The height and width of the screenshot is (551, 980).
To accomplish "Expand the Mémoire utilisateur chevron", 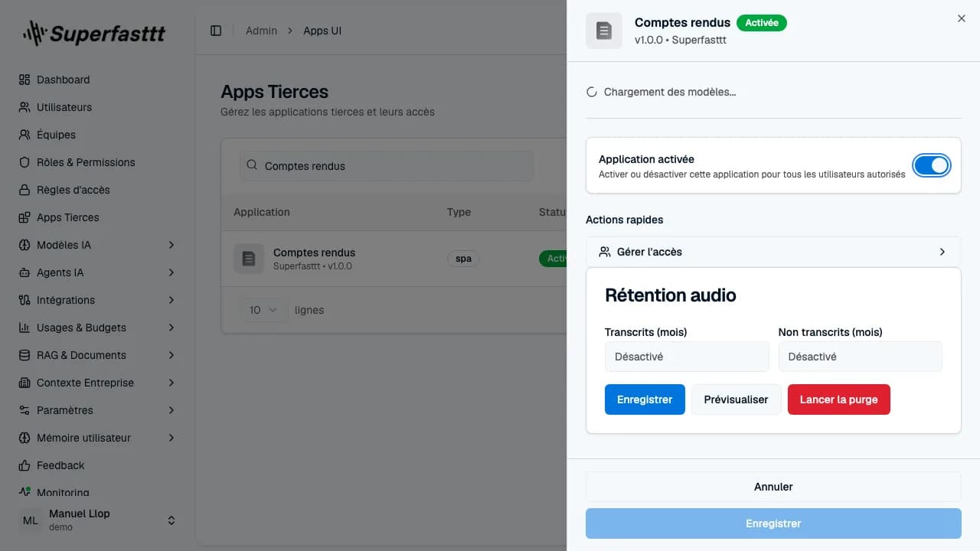I will [171, 438].
